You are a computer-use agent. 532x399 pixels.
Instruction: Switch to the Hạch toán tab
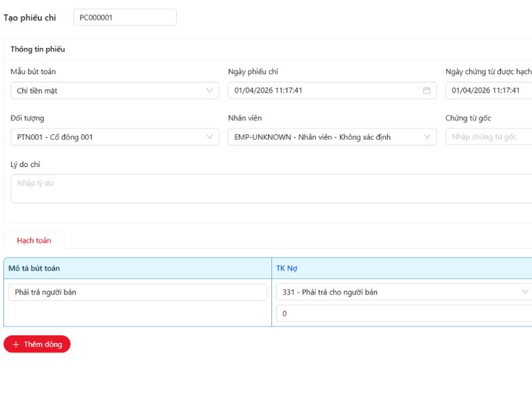coord(34,241)
